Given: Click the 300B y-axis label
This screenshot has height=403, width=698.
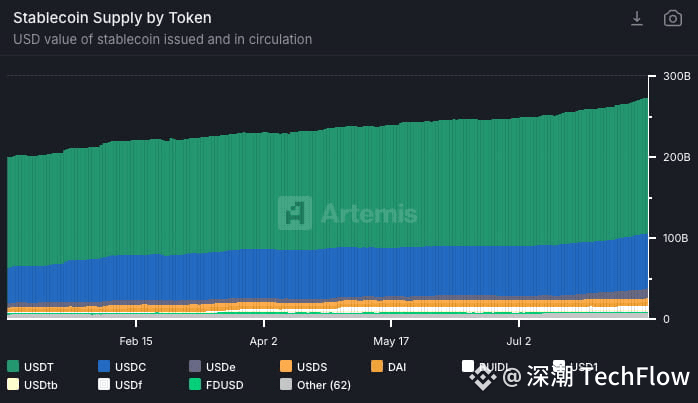Looking at the screenshot, I should click(677, 76).
